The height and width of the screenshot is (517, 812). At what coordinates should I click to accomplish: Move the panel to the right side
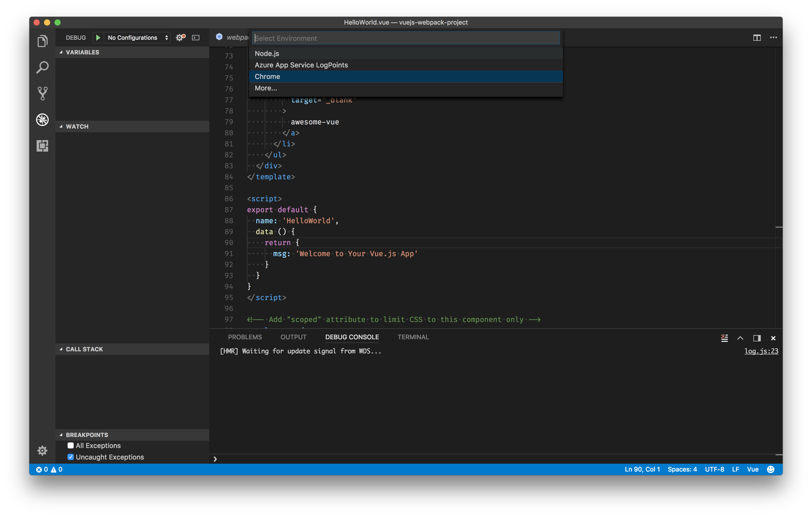point(757,338)
